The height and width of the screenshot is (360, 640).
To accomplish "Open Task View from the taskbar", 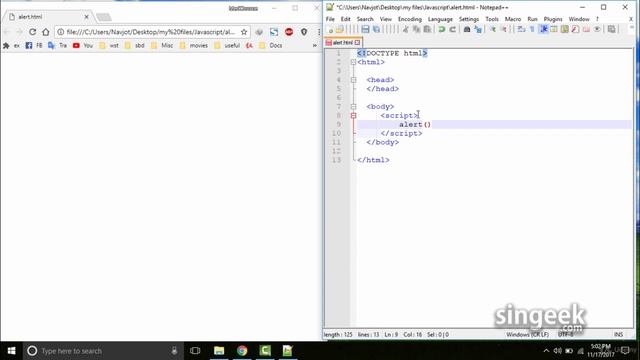I will [x=195, y=351].
